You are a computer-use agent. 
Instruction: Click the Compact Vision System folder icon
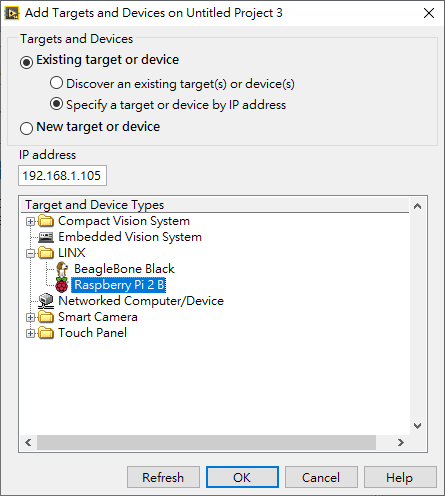(x=46, y=221)
